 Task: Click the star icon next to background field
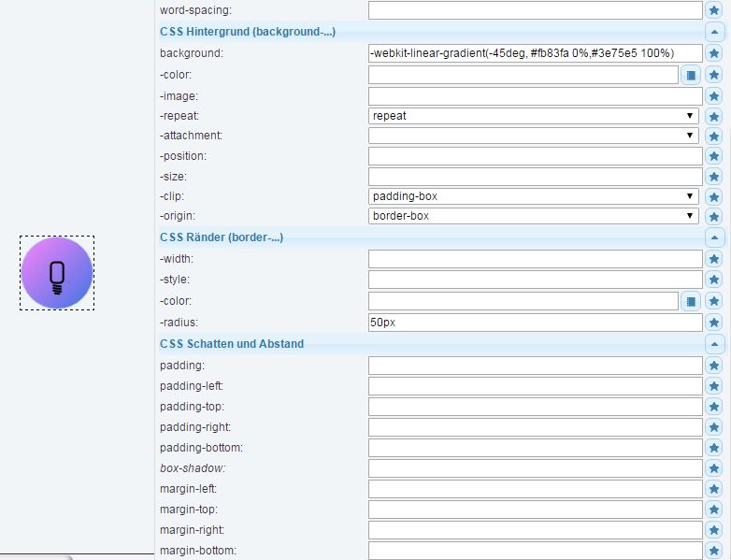pos(714,53)
